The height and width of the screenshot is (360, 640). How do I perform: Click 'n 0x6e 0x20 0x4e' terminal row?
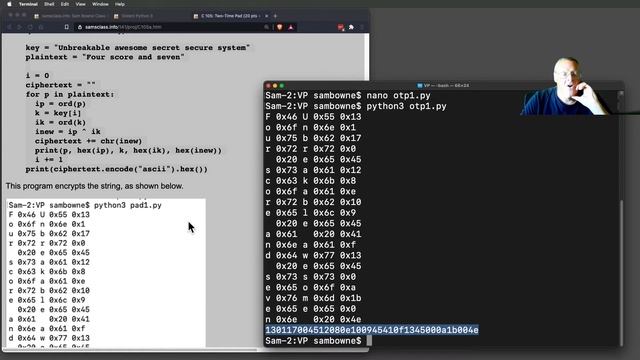pyautogui.click(x=313, y=319)
